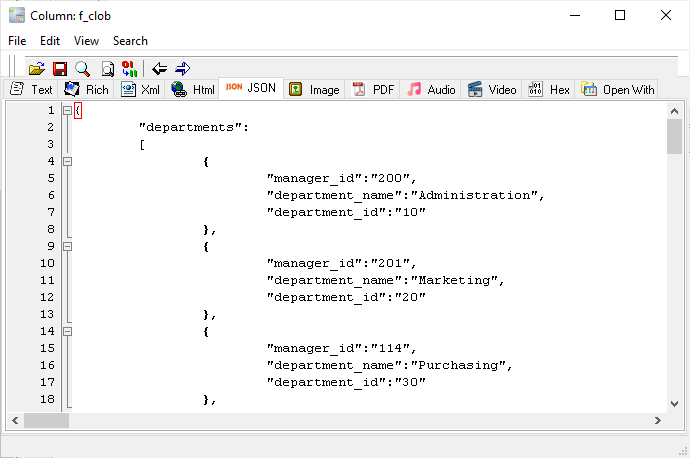
Task: Click the red-green format/encoding icon in toolbar
Action: tap(129, 69)
